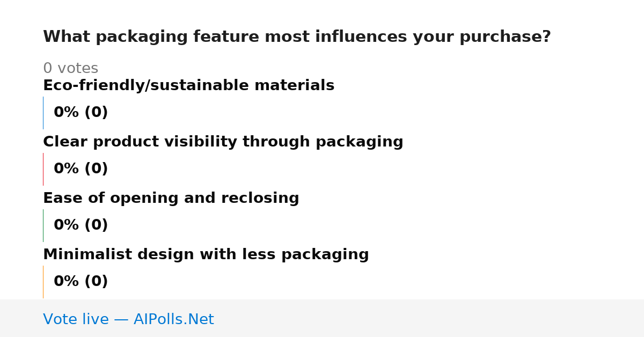644x337 pixels.
Task: Select Minimalist design with less packaging
Action: pyautogui.click(x=206, y=255)
